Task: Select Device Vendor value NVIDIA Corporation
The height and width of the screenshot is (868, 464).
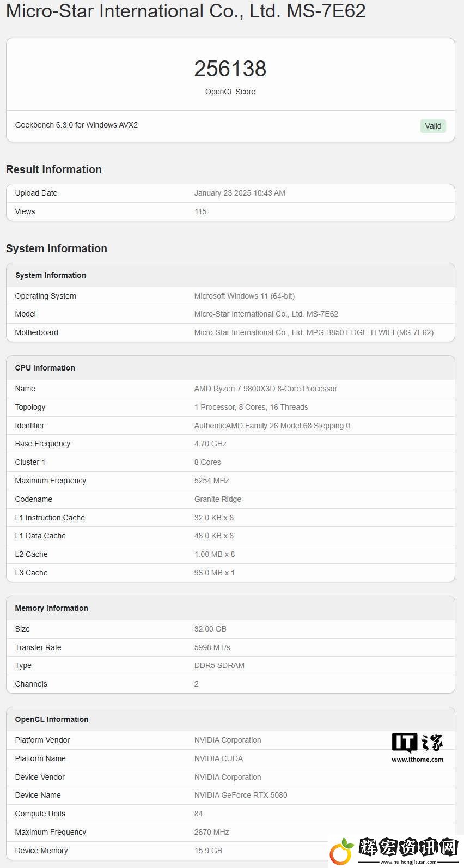Action: pos(228,777)
